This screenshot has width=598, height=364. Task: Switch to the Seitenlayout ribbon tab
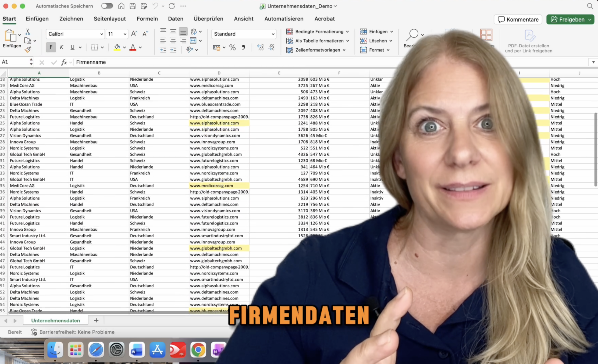pos(110,19)
